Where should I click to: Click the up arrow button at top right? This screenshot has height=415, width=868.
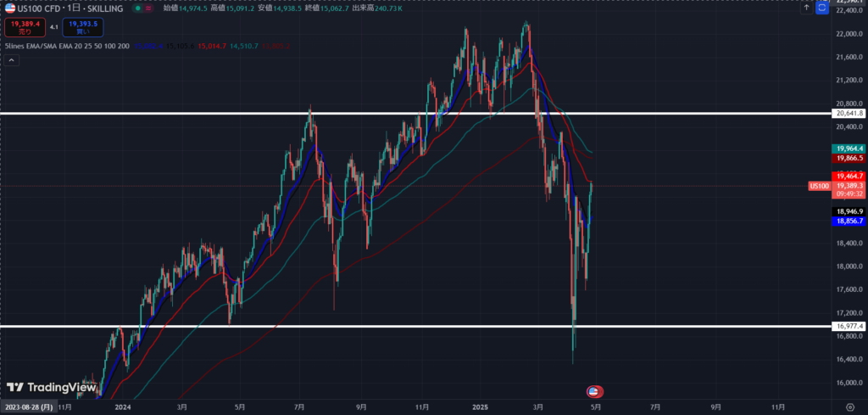[807, 8]
